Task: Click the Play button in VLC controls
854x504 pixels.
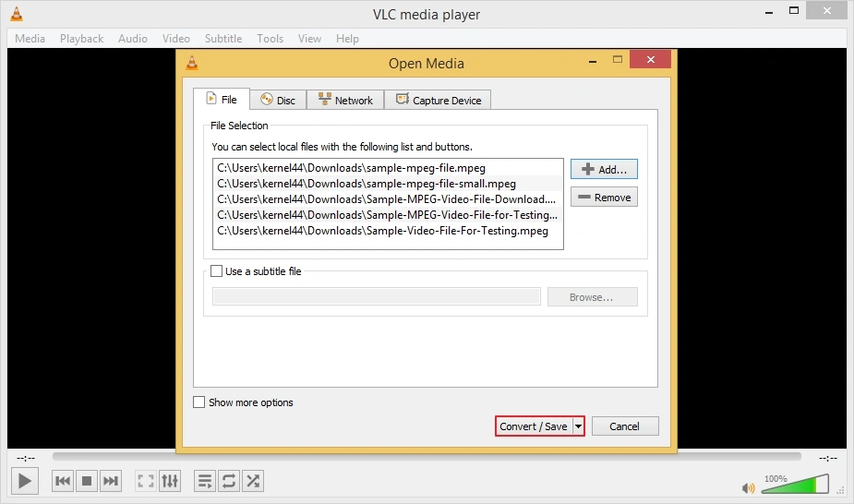Action: pyautogui.click(x=25, y=481)
